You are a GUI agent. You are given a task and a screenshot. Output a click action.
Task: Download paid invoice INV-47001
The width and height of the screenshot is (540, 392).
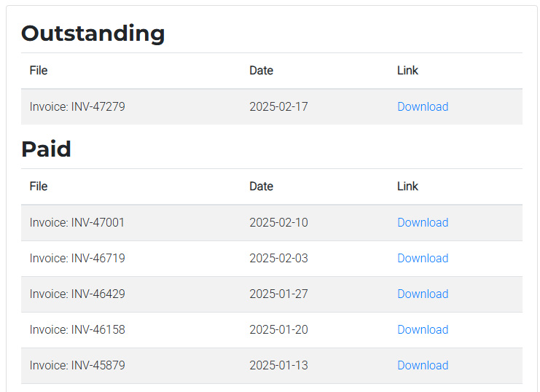423,222
